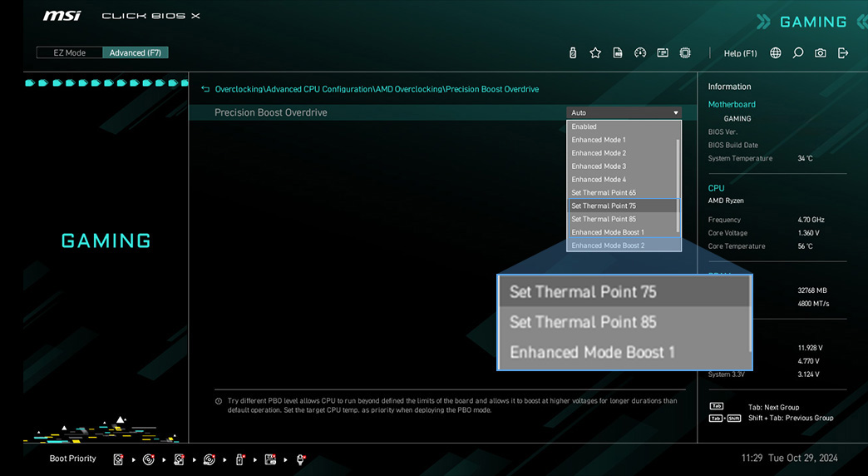Select Enhanced Mode Boost 2 option
This screenshot has height=476, width=868.
coord(622,245)
